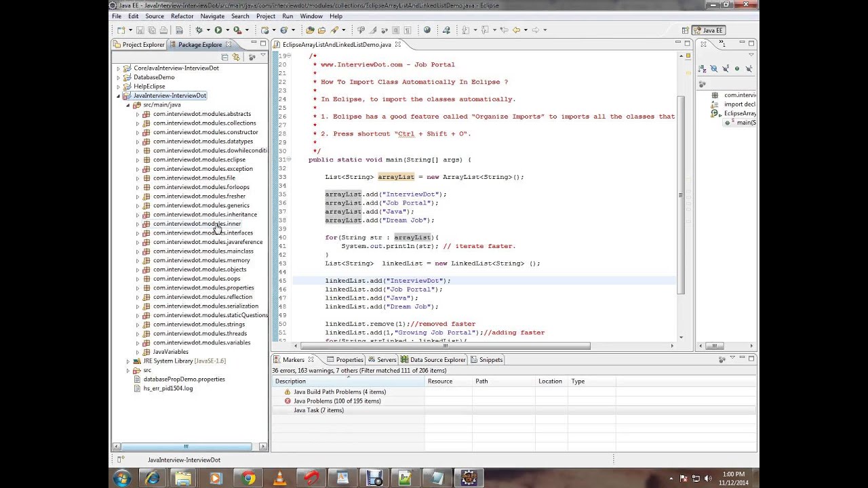
Task: Close the Package Explorer tab
Action: [x=228, y=45]
